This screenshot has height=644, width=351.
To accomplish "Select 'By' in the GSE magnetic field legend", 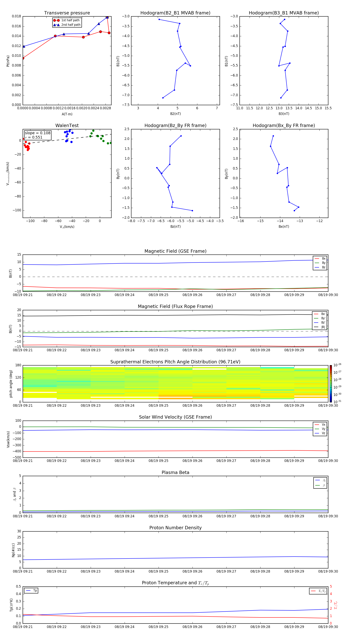I will [x=320, y=263].
